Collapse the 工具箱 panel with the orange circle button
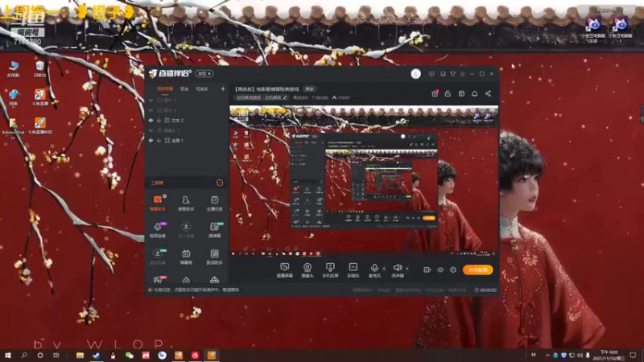 (219, 183)
